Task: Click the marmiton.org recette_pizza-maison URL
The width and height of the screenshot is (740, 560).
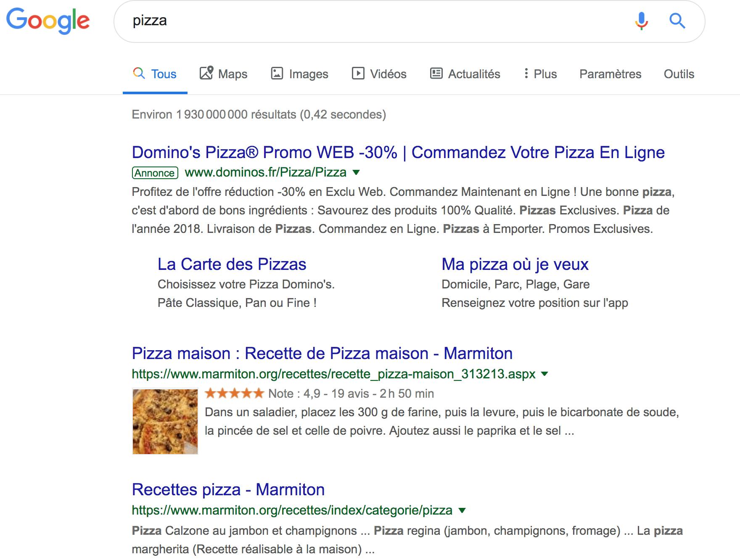Action: click(x=333, y=374)
